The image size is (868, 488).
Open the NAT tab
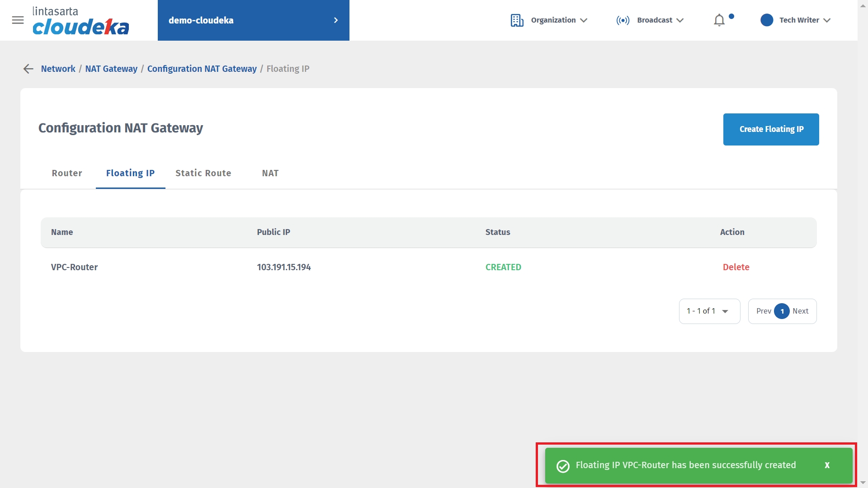(x=270, y=173)
